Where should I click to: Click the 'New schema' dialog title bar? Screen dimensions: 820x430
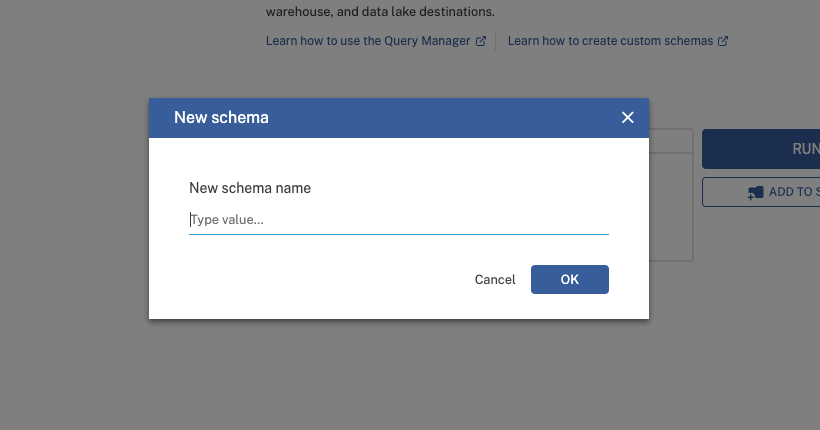[400, 118]
